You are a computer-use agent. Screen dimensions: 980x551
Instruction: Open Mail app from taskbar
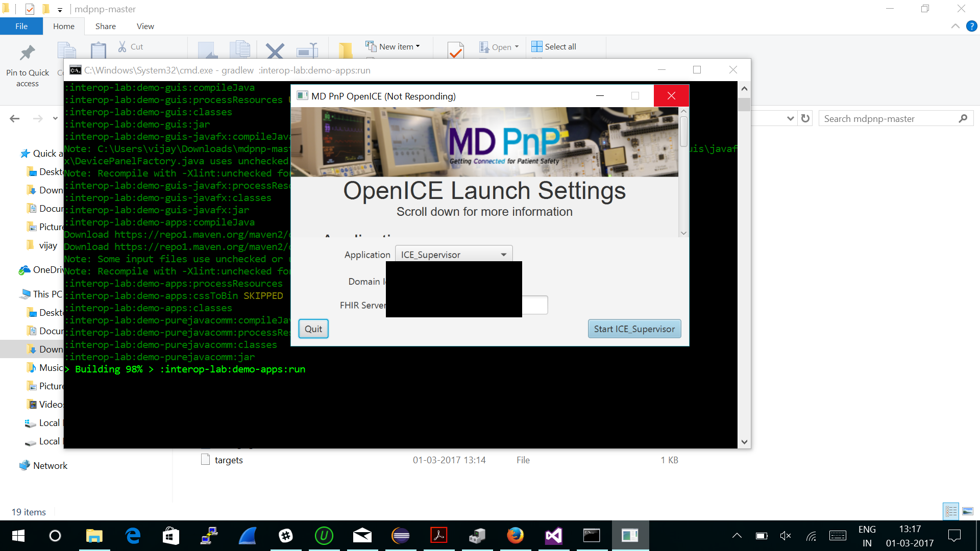362,536
